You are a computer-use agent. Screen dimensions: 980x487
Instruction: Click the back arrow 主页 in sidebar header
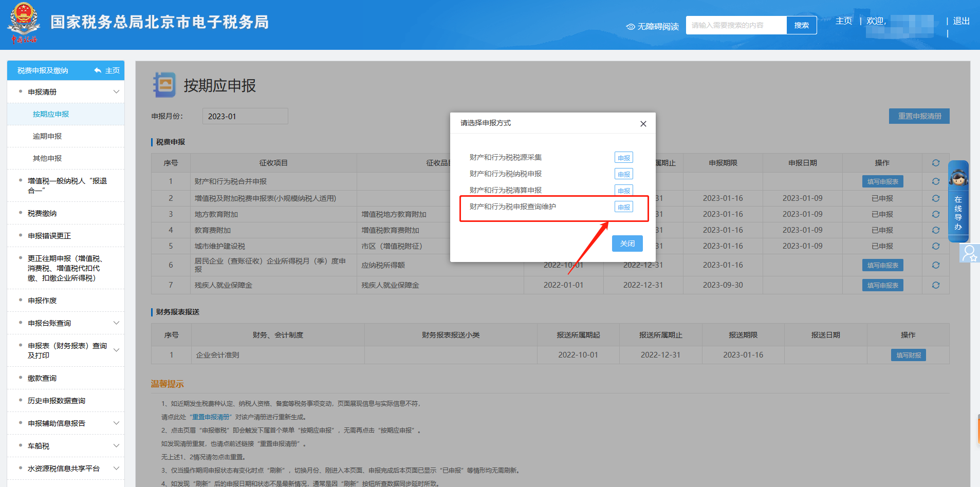coord(107,70)
